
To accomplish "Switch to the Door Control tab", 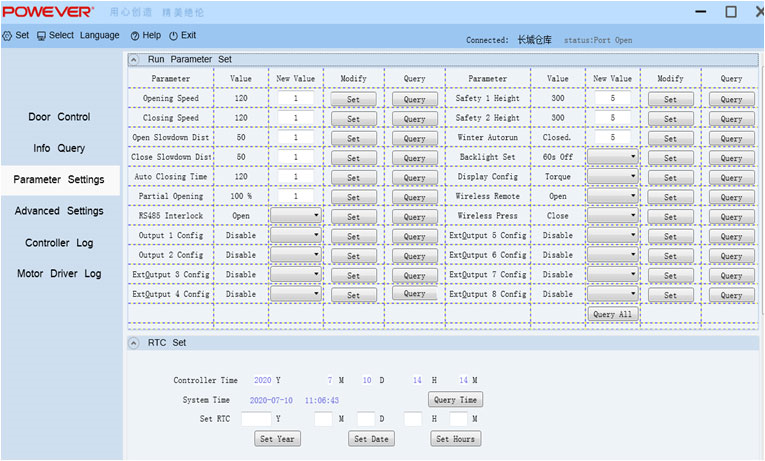I will (59, 117).
